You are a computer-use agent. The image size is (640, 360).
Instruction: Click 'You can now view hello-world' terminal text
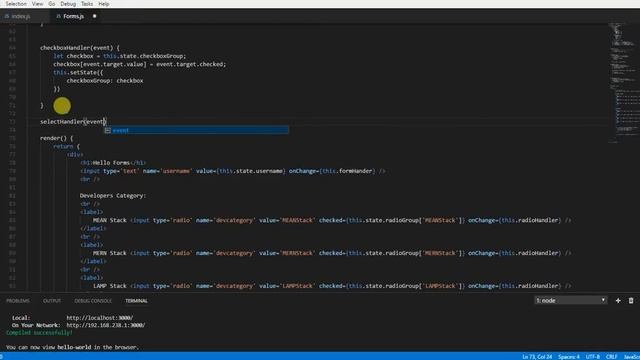click(72, 347)
